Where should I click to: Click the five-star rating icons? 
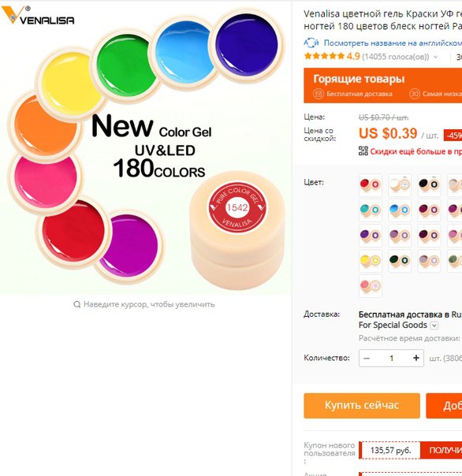324,56
